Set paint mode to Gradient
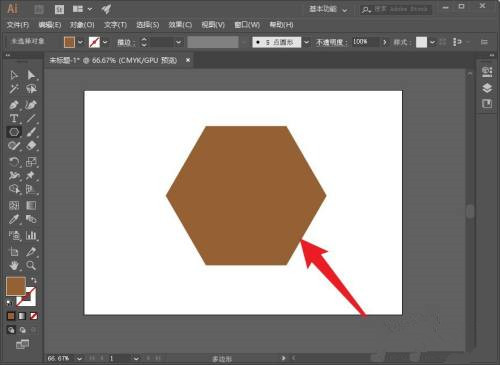The width and height of the screenshot is (500, 365). tap(22, 316)
